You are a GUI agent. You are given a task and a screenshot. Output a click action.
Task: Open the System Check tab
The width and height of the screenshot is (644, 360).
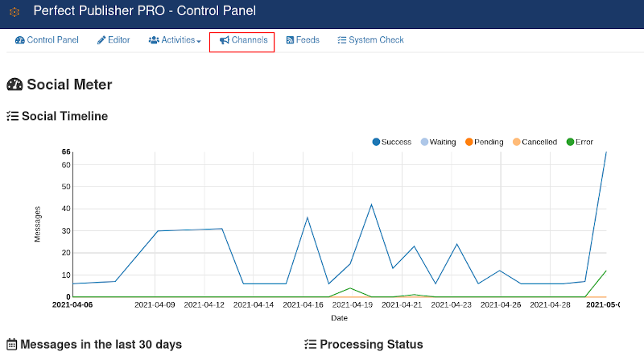370,40
